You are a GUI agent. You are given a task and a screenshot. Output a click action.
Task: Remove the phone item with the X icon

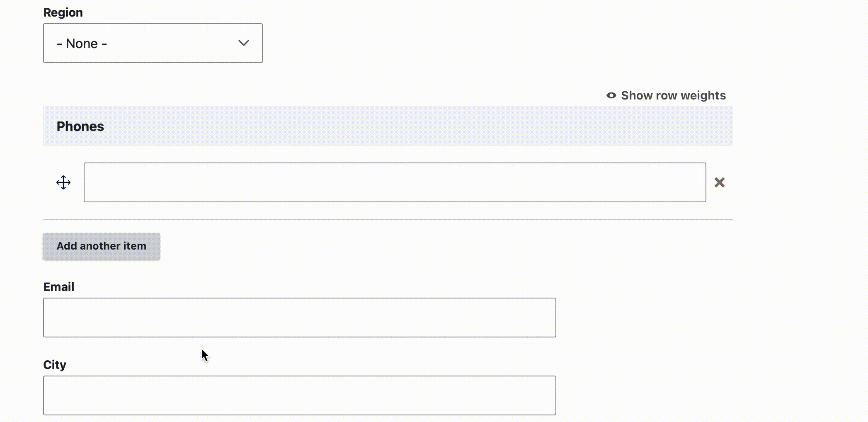720,182
